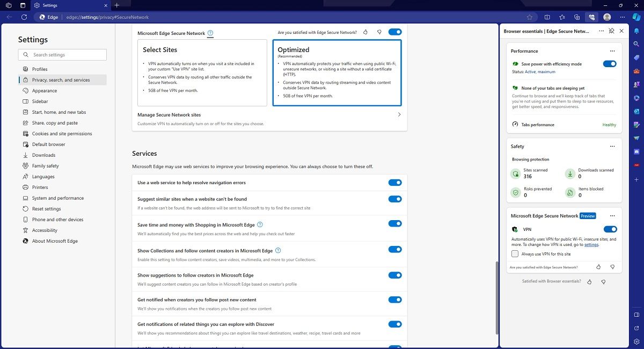644x349 pixels.
Task: Open Browser essentials from the toolbar
Action: pos(591,17)
